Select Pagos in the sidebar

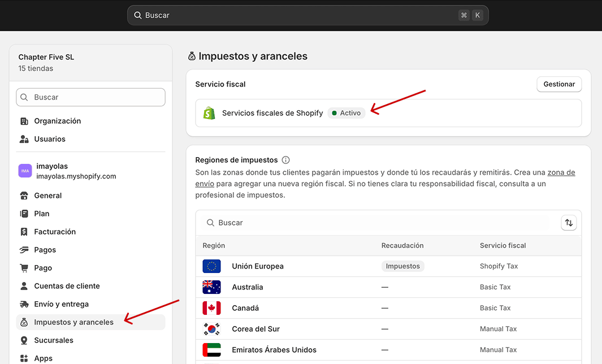90,250
